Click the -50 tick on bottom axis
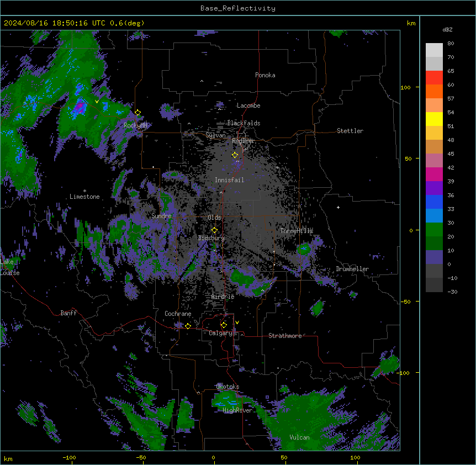This screenshot has width=476, height=465. tap(141, 457)
